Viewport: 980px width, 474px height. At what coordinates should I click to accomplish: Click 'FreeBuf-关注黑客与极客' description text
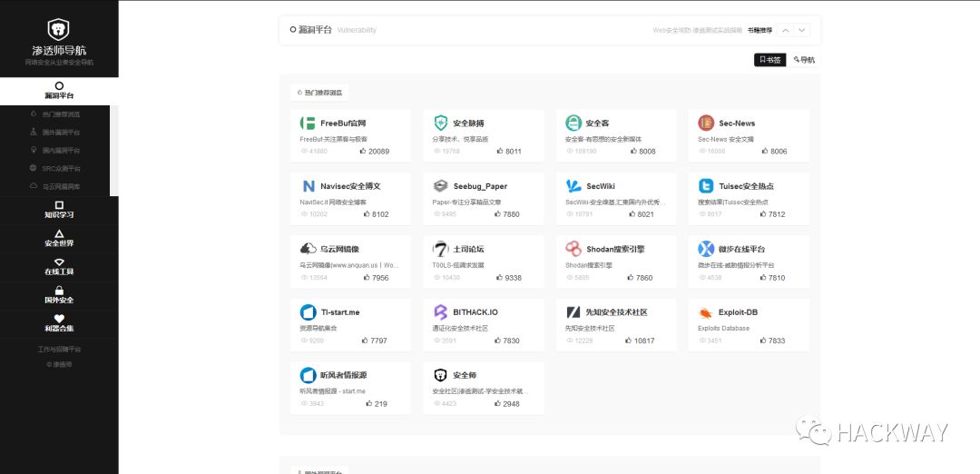coord(334,140)
